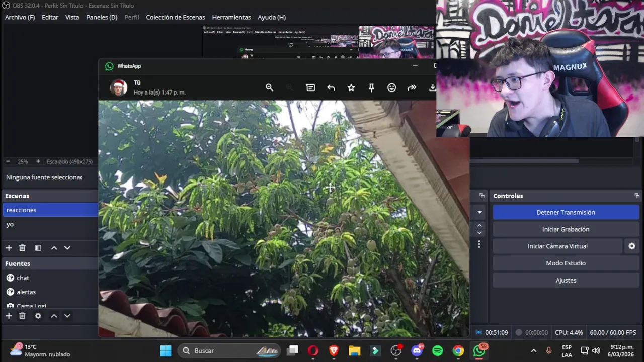Open volume control in system tray
This screenshot has width=644, height=362.
tap(596, 350)
